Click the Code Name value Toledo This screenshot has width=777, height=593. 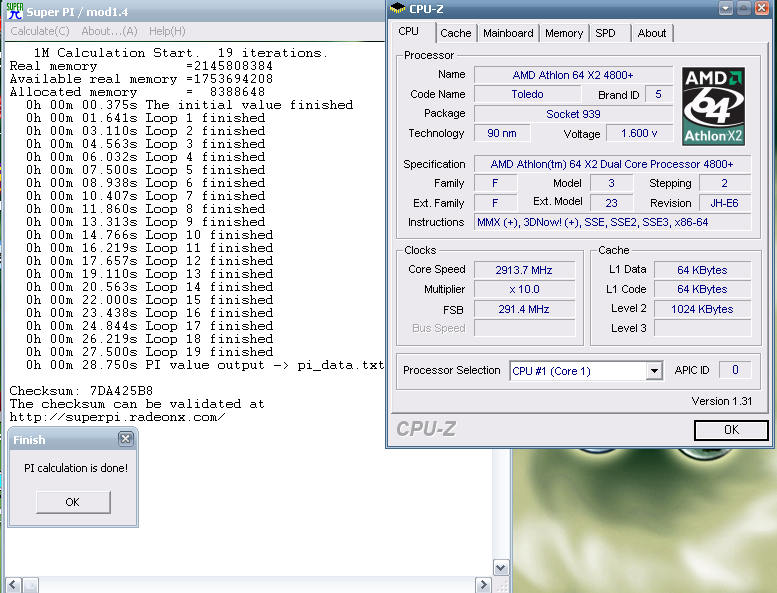pos(527,94)
